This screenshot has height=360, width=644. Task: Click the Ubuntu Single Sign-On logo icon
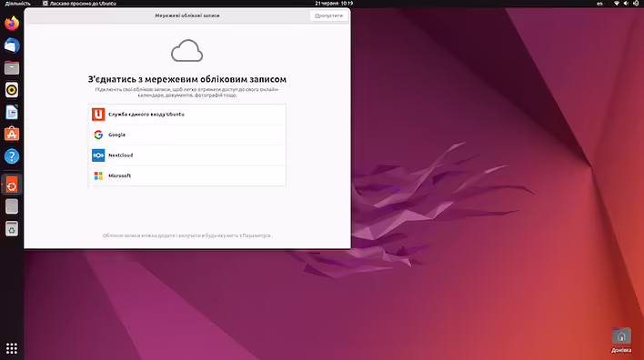(98, 115)
